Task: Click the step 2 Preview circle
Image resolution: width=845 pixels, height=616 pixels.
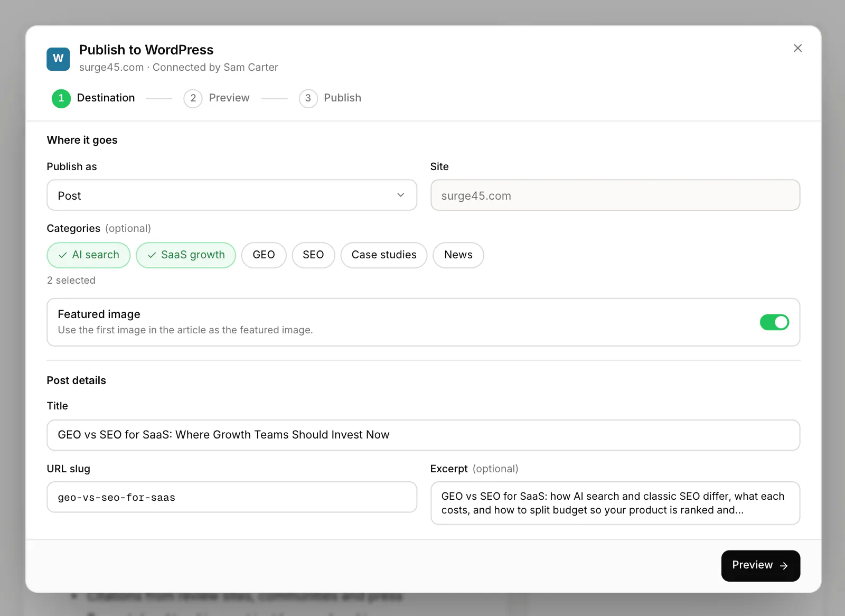Action: (x=193, y=98)
